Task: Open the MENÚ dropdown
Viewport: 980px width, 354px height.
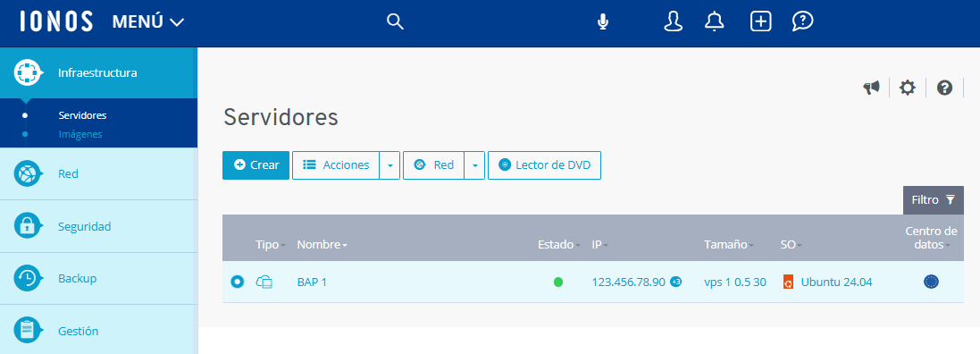Action: [148, 22]
